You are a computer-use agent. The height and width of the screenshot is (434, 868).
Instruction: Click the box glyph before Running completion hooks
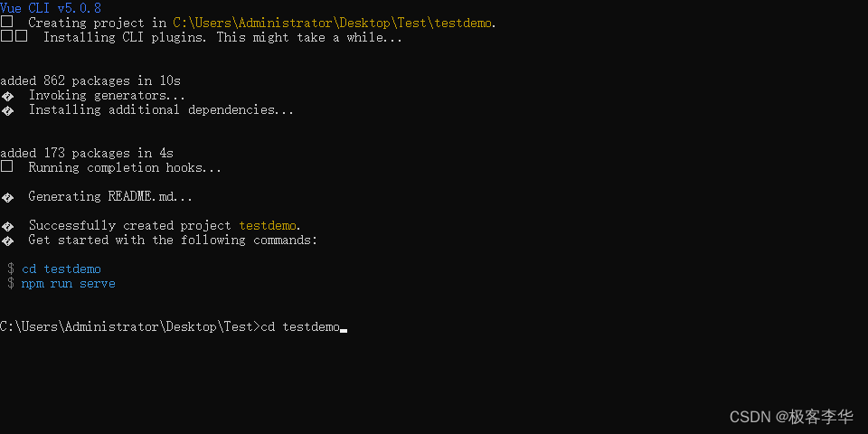[x=6, y=166]
